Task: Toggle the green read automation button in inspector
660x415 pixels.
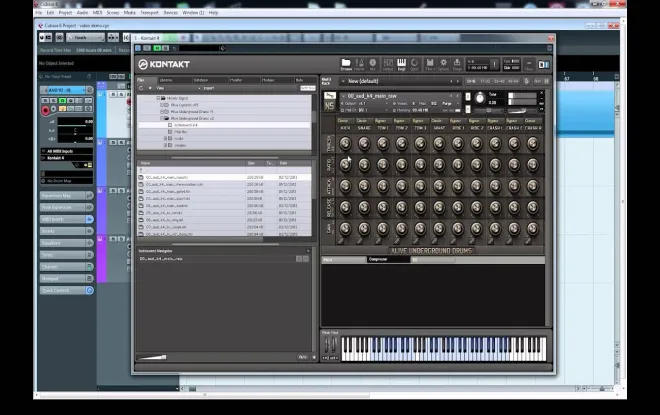Action: (x=62, y=101)
